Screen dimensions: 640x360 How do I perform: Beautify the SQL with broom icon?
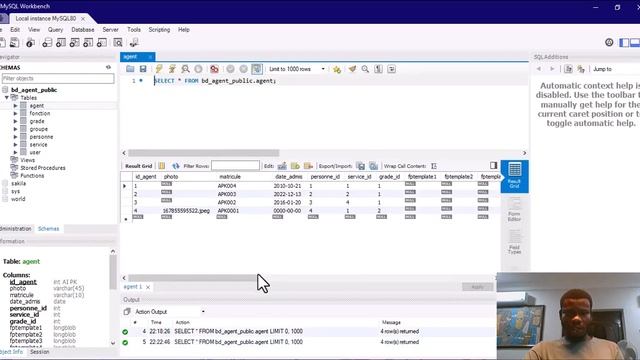[x=352, y=69]
